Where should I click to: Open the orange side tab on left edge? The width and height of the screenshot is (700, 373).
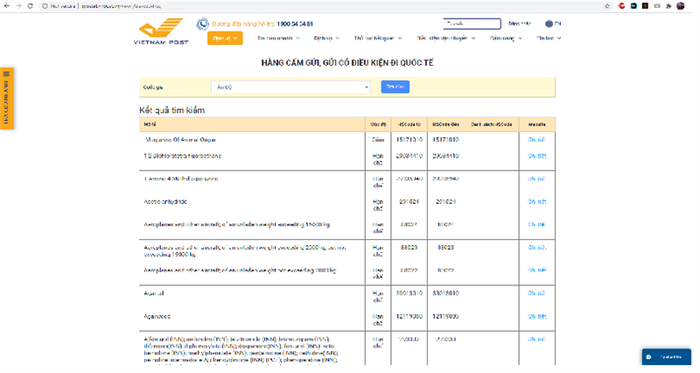click(x=7, y=99)
